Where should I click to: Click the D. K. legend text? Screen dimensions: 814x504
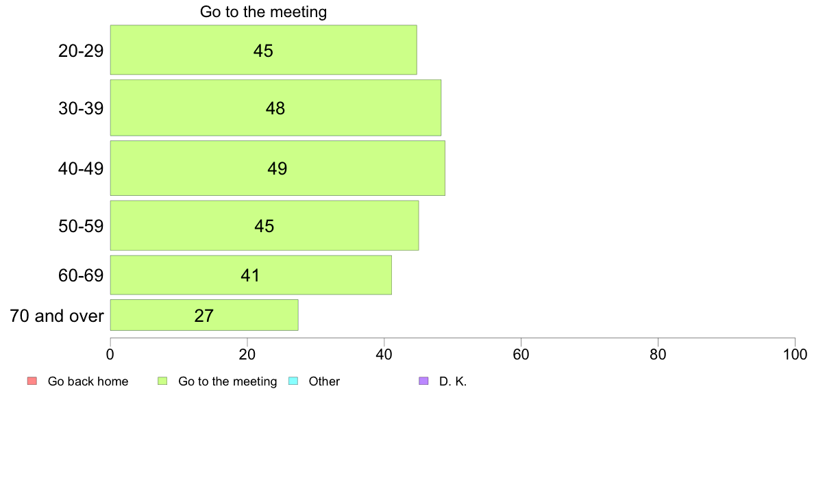tap(453, 381)
